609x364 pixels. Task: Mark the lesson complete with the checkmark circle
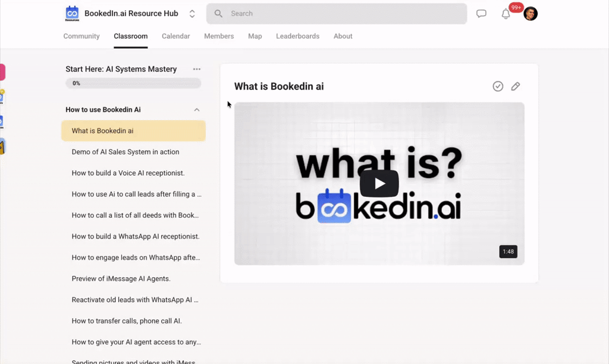click(x=498, y=86)
